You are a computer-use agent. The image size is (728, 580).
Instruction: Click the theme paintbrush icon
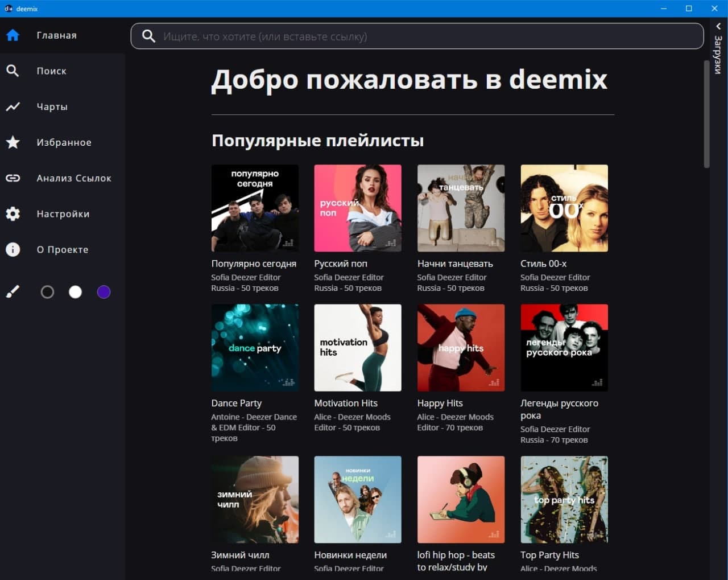click(13, 292)
